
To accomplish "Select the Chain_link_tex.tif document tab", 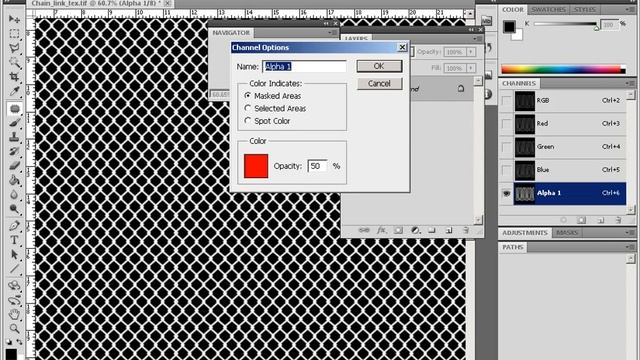I will tap(100, 3).
